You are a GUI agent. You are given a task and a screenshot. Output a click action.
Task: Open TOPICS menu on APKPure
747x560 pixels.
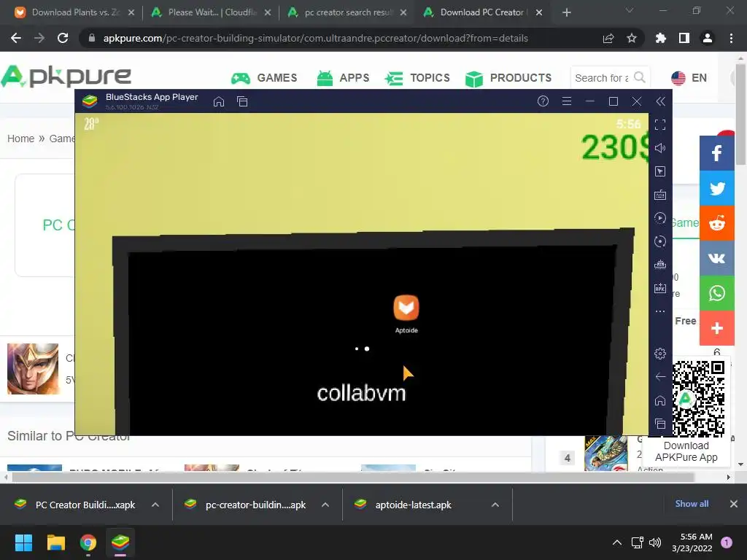[x=417, y=77]
